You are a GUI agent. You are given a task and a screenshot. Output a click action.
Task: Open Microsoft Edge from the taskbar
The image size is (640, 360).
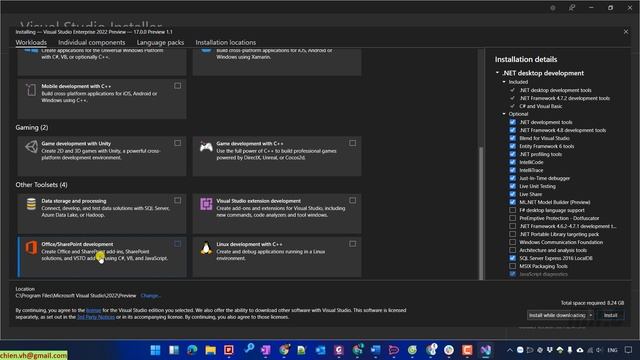192,350
